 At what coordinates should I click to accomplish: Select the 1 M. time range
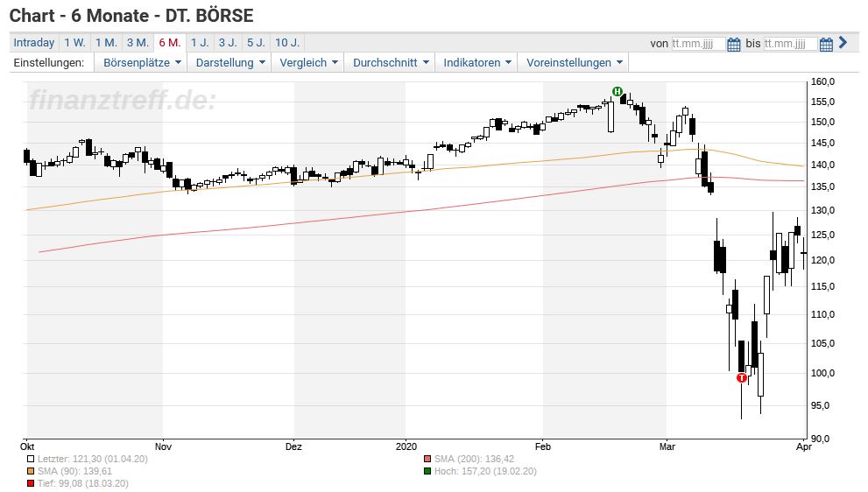click(x=106, y=43)
